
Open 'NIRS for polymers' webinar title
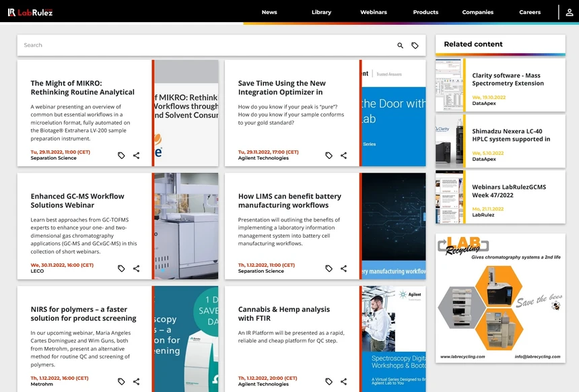pos(83,314)
